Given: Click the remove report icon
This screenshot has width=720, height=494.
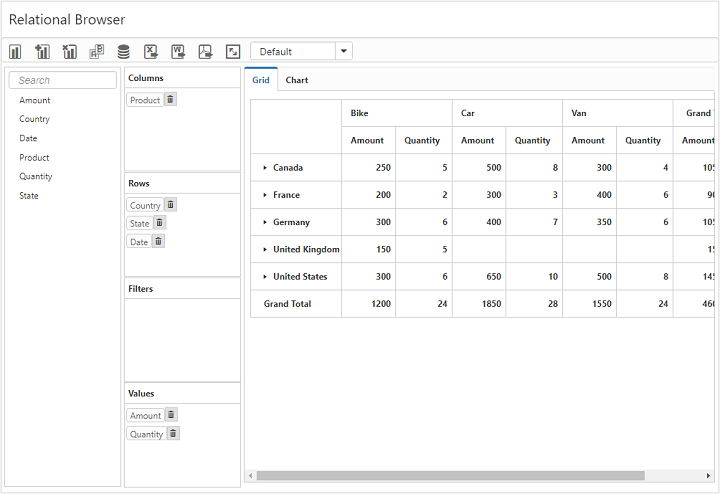Looking at the screenshot, I should click(69, 51).
